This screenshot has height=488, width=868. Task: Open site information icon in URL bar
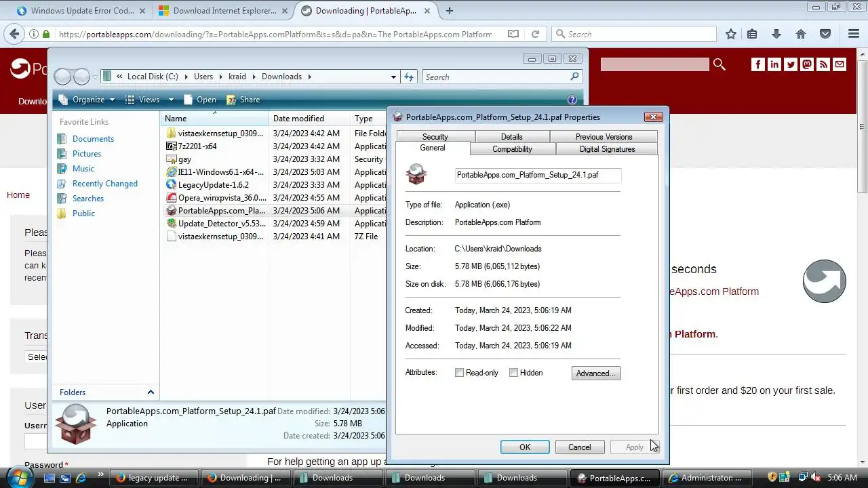[x=34, y=34]
